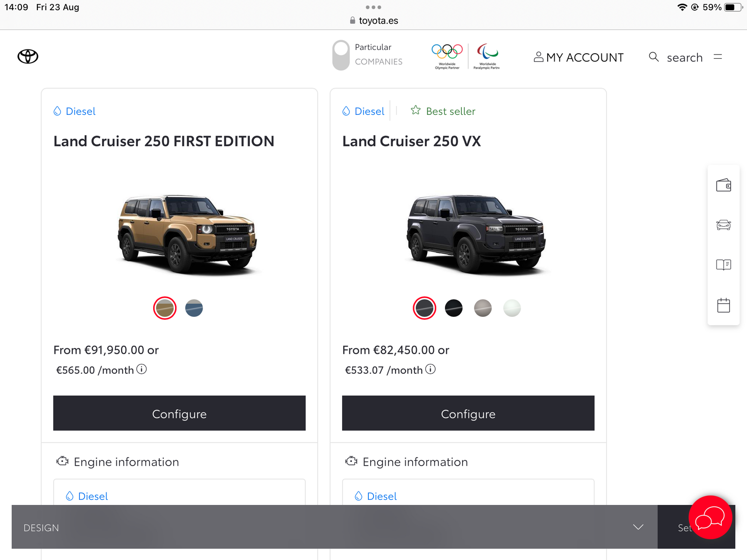Open the wallet icon in side panel

[723, 185]
